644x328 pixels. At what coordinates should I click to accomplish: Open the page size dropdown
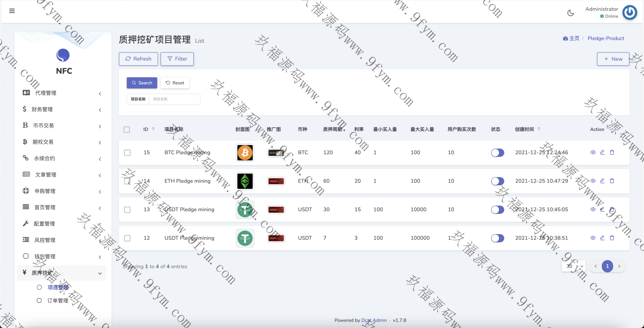[573, 266]
